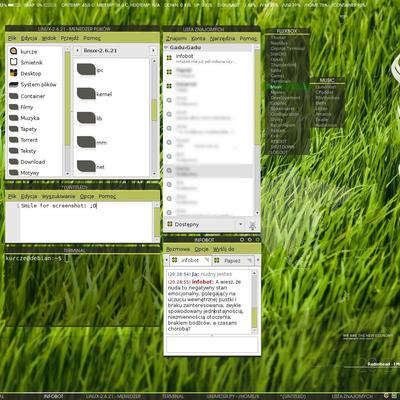Screen dimensions: 400x400
Task: Click the path bar left arrow
Action: pos(77,51)
